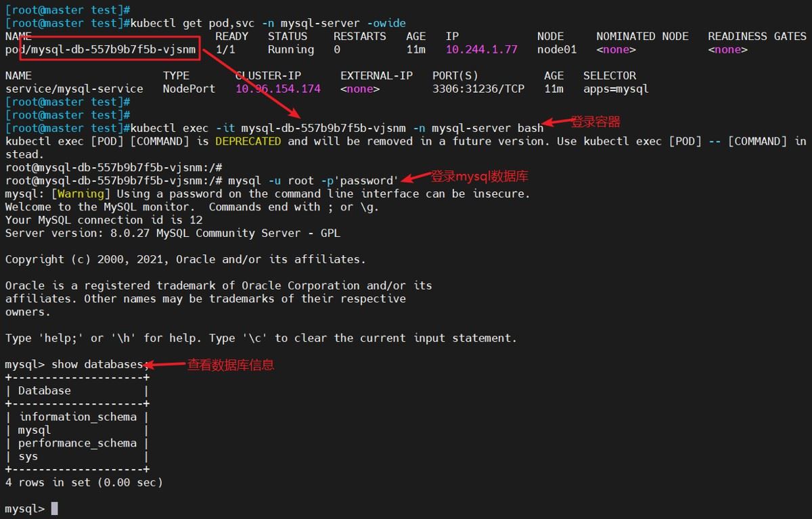Select the pod IP 10.244.1.77
Image resolution: width=812 pixels, height=519 pixels.
coord(481,49)
